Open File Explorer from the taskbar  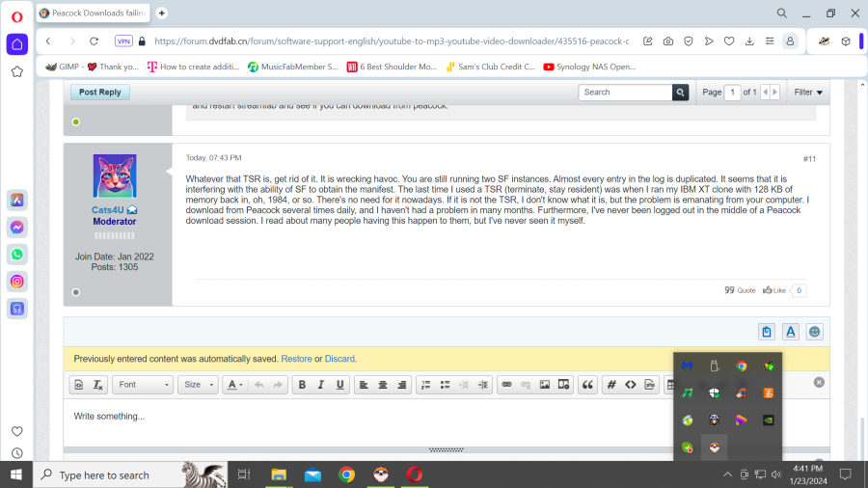click(x=279, y=474)
